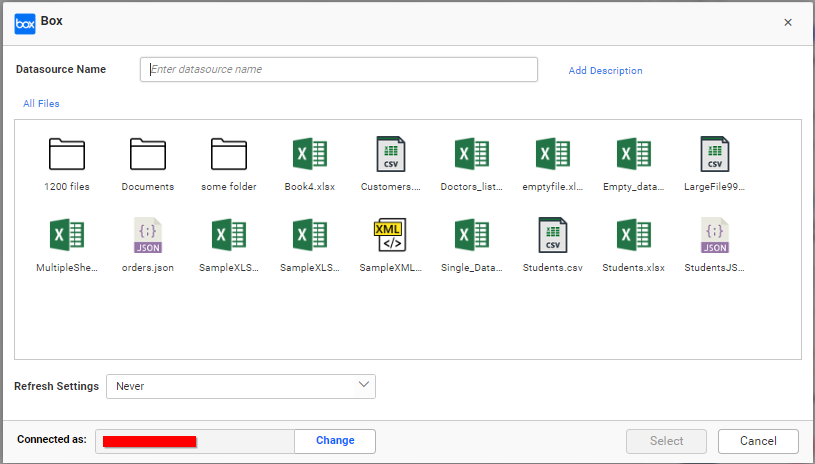The image size is (815, 464).
Task: Focus the Datasource Name input field
Action: click(339, 70)
